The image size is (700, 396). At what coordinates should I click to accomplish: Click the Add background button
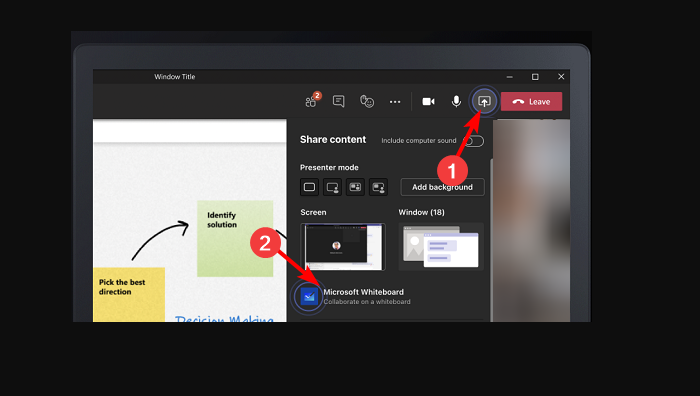[x=442, y=187]
